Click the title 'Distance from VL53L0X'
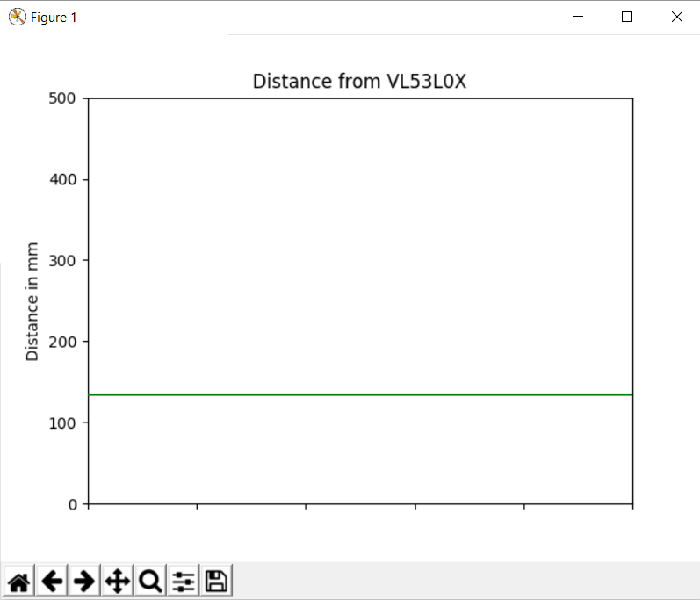Screen dimensions: 700x600 pos(359,81)
